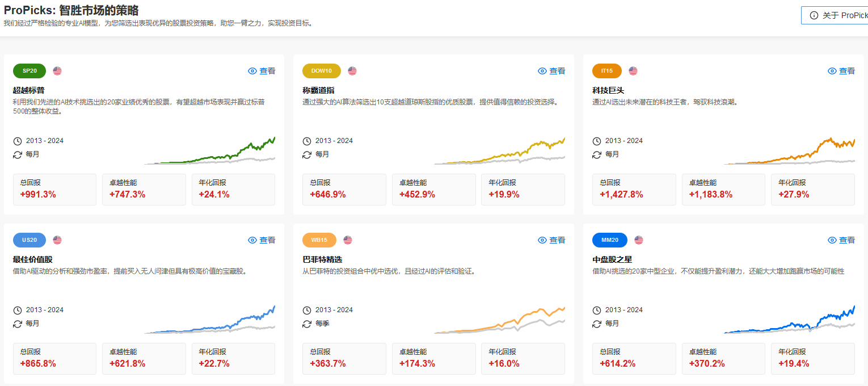Open 查看 for the 最佳价值股 strategy

point(262,240)
